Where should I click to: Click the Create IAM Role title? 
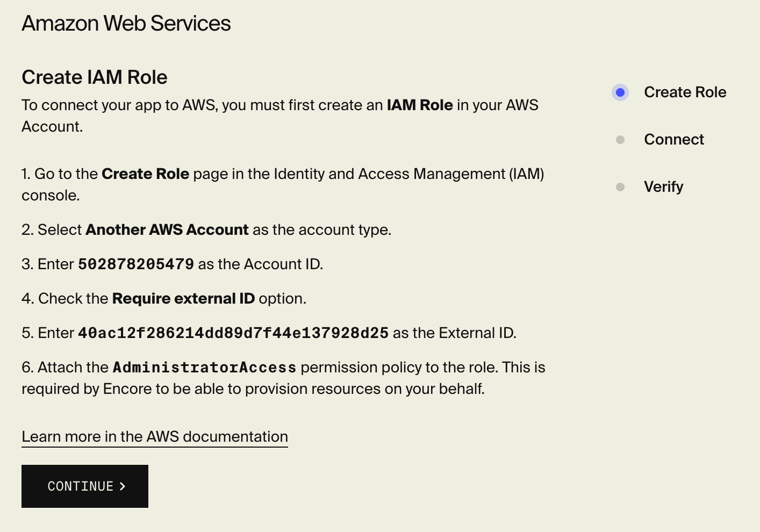coord(94,77)
